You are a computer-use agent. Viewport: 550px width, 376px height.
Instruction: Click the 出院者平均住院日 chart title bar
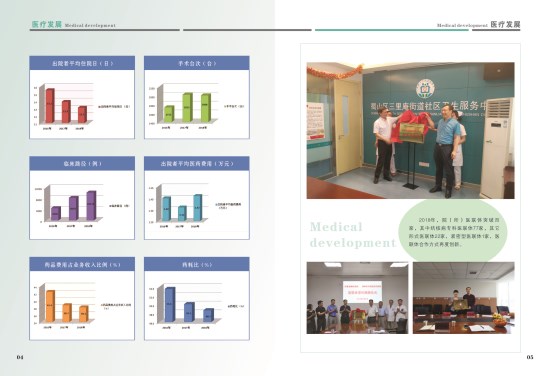[x=82, y=63]
